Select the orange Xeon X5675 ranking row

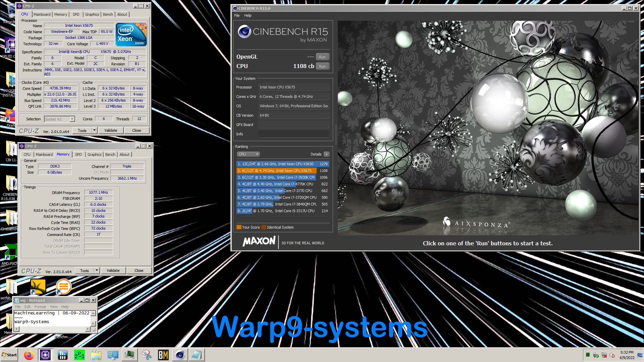pyautogui.click(x=283, y=171)
